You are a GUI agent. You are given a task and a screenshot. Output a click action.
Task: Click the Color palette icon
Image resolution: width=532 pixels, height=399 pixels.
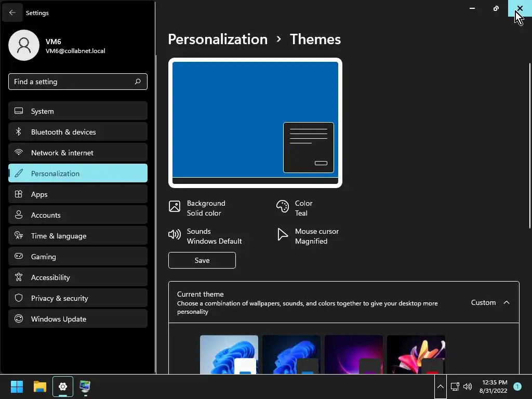click(282, 206)
